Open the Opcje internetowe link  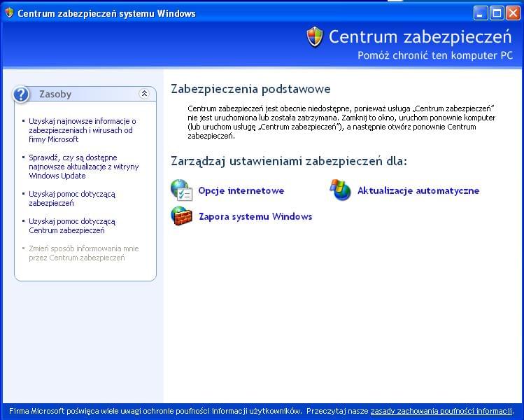(x=241, y=190)
